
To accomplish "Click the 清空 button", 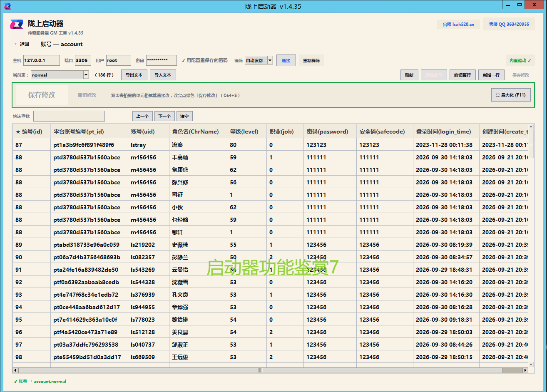I will pos(184,116).
